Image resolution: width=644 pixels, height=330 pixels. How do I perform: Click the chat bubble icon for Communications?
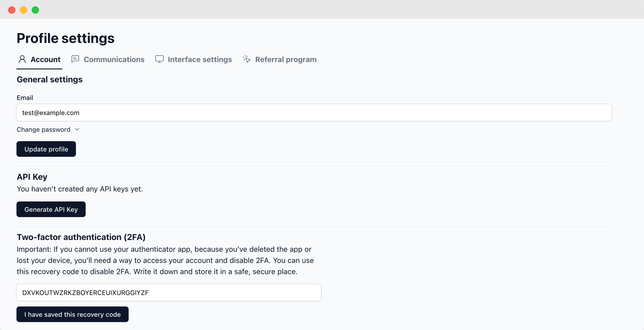point(75,59)
